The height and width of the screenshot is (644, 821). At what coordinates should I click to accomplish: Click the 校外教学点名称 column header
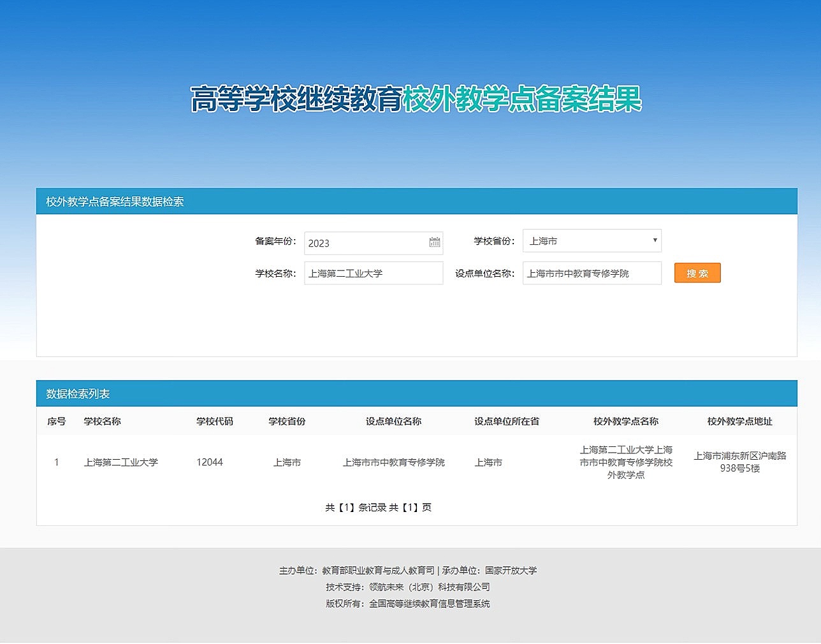(626, 421)
